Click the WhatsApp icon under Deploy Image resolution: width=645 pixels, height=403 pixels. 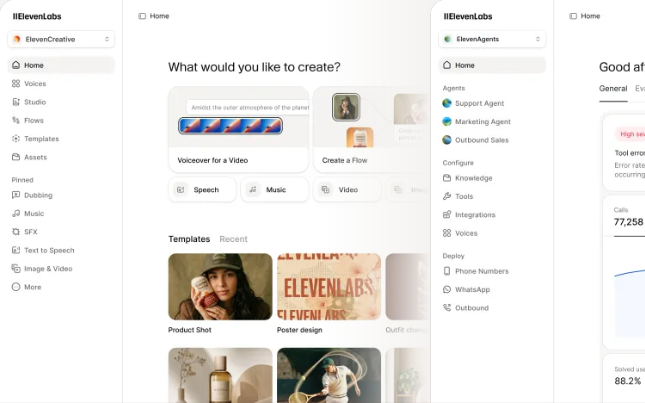447,290
